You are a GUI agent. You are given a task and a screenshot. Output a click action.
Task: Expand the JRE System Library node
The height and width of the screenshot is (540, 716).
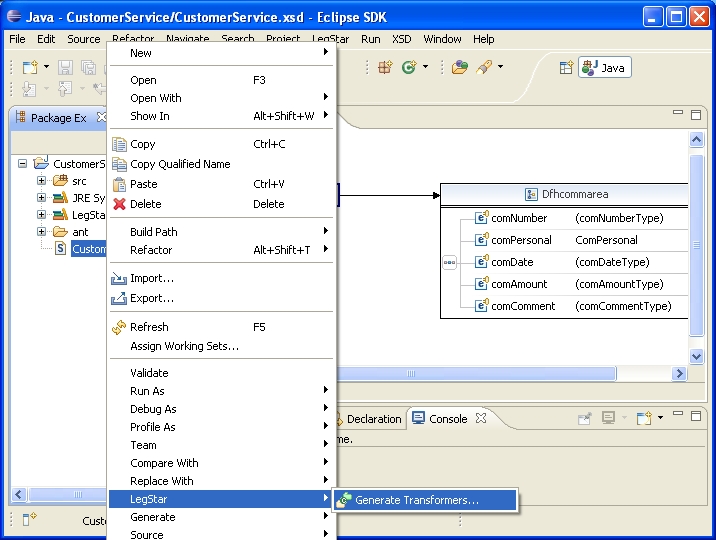tap(42, 198)
